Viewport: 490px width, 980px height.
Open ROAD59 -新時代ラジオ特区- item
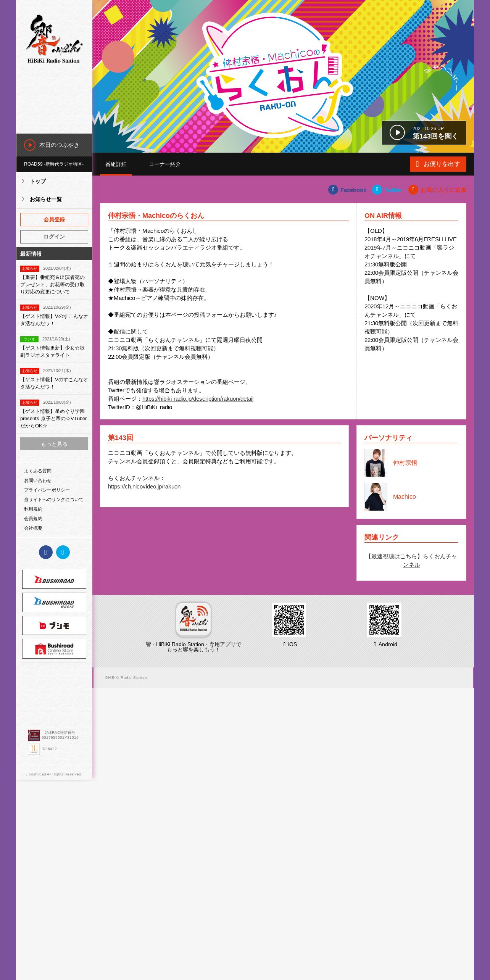tap(54, 164)
